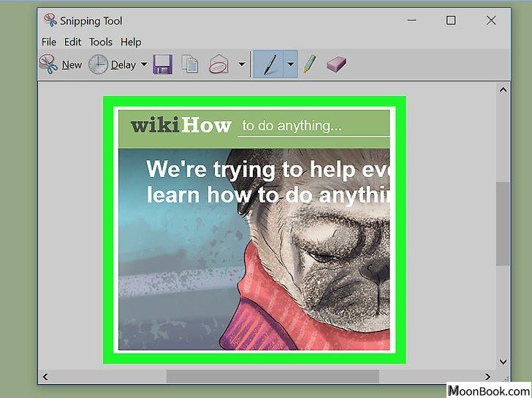Viewport: 532px width, 398px height.
Task: Click the captured wikiHow snip image
Action: tap(254, 230)
